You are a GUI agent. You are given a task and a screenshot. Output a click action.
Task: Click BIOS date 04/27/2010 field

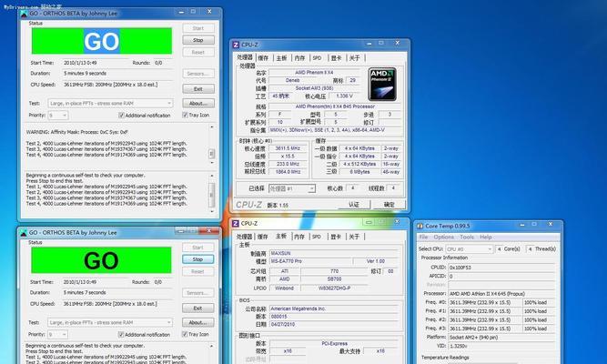point(333,324)
